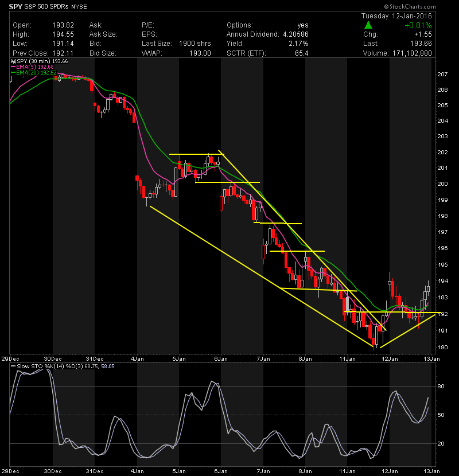Click the 196 price axis label
Image resolution: width=459 pixels, height=476 pixels.
point(442,248)
